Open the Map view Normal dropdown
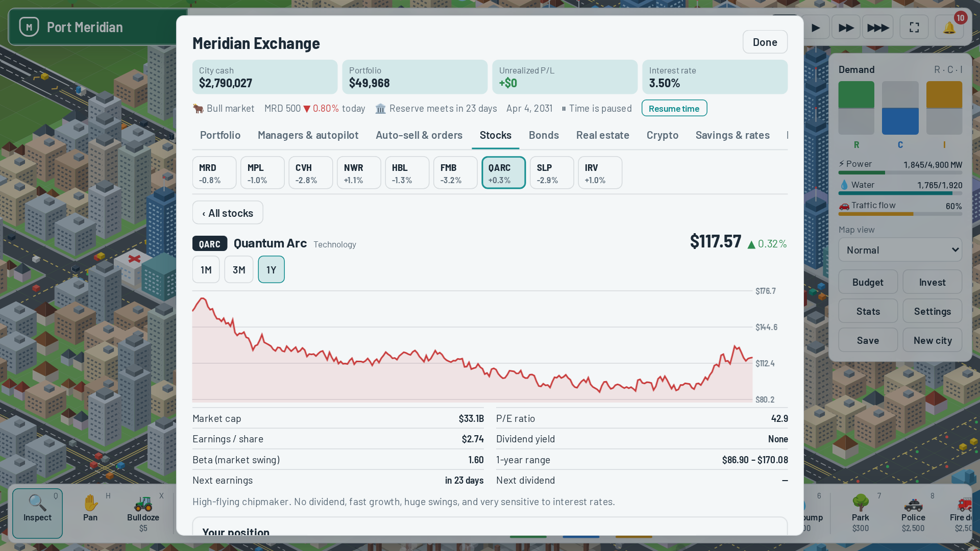Viewport: 980px width, 551px height. pyautogui.click(x=900, y=250)
